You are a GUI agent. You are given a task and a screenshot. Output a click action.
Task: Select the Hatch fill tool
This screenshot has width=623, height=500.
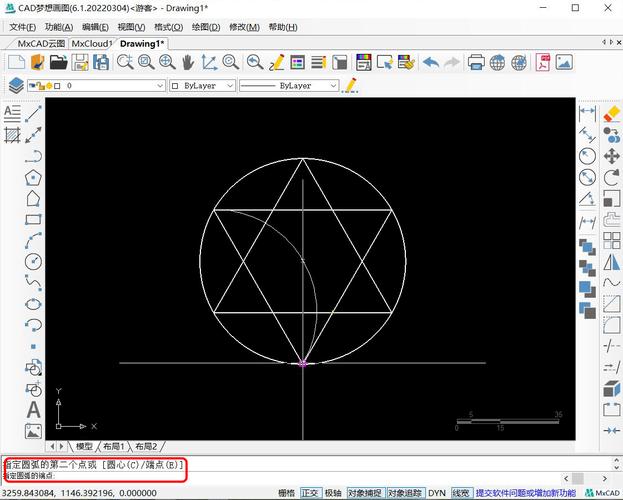(12, 135)
